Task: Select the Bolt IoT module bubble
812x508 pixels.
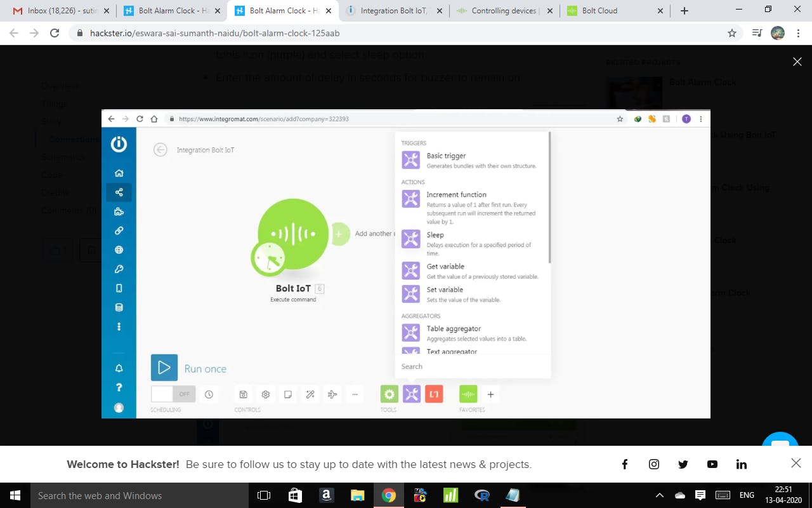Action: 293,234
